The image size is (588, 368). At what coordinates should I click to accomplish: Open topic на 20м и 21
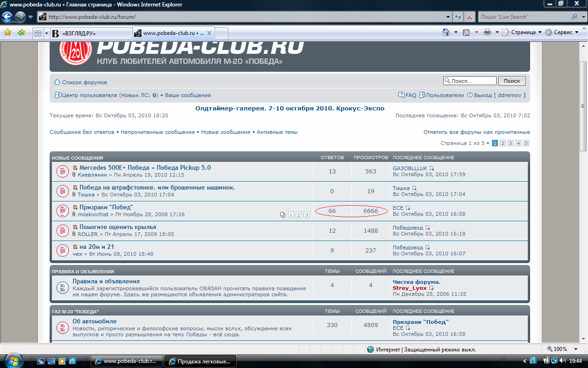97,247
